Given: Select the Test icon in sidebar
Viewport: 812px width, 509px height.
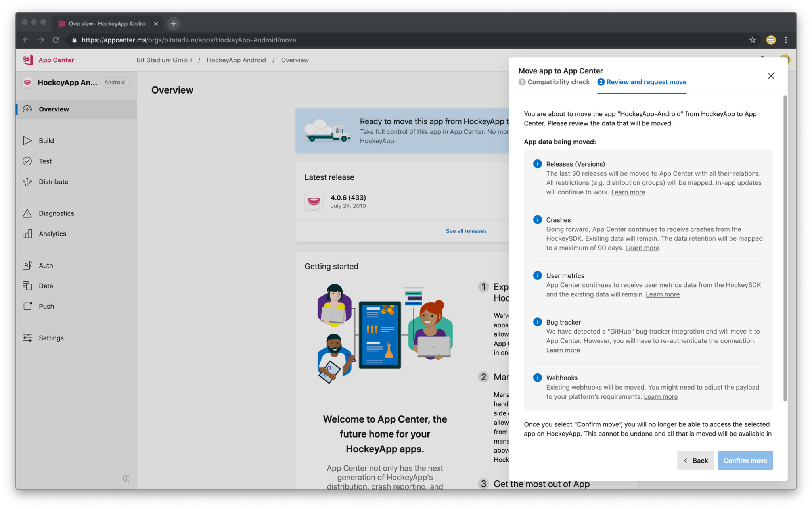Looking at the screenshot, I should (27, 161).
